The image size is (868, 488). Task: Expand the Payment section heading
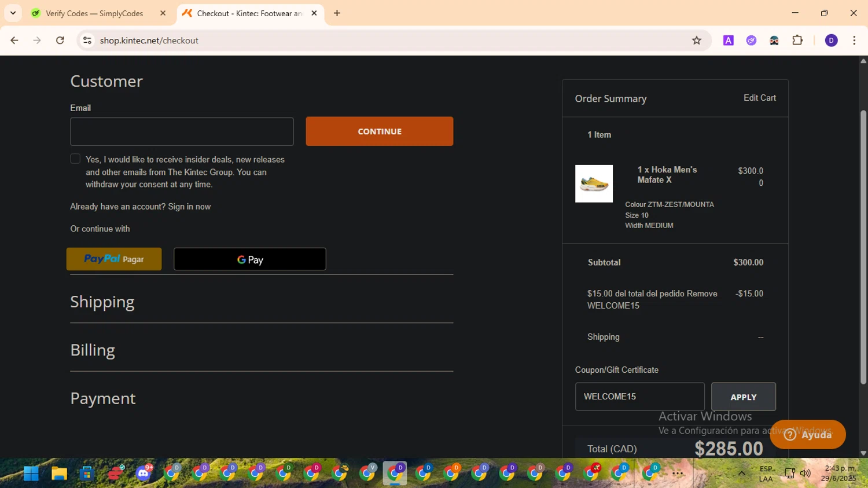[103, 398]
